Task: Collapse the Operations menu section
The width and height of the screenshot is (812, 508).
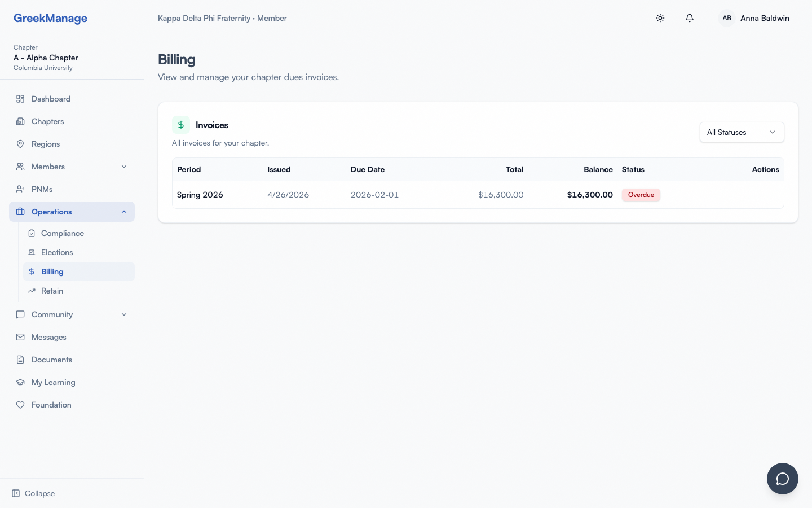Action: click(124, 212)
